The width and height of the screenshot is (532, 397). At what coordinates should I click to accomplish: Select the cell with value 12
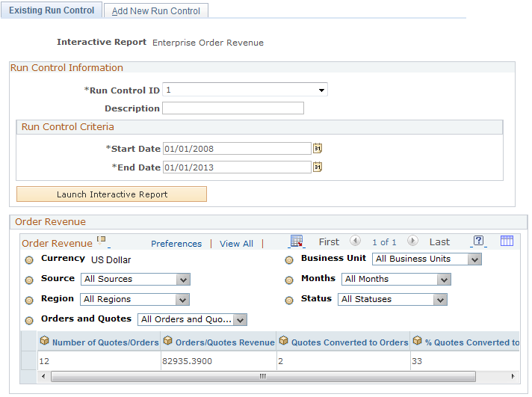[99, 360]
